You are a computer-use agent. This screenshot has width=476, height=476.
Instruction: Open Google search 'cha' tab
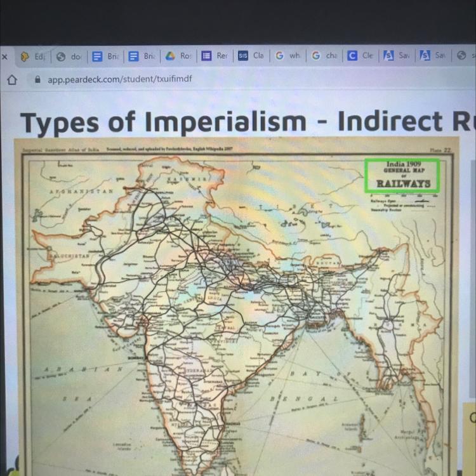pyautogui.click(x=324, y=56)
